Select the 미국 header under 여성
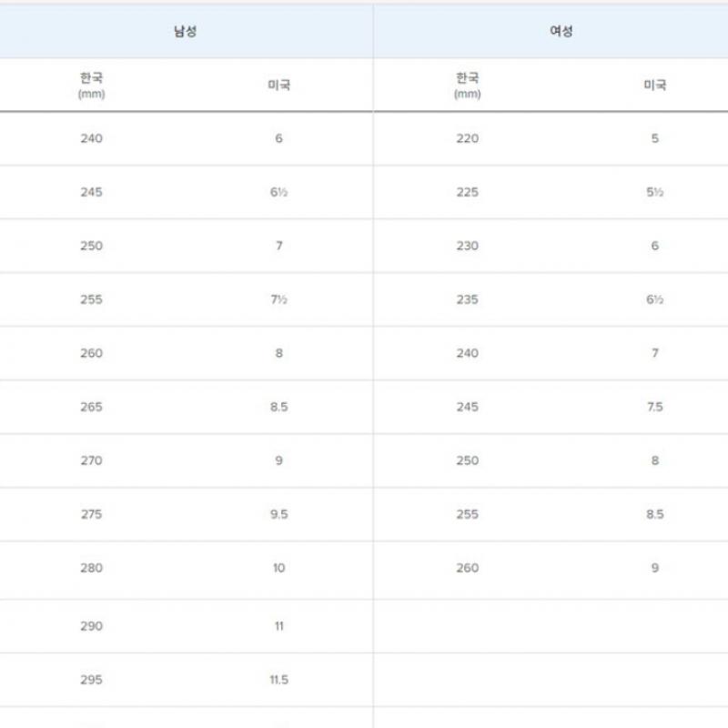 coord(654,85)
